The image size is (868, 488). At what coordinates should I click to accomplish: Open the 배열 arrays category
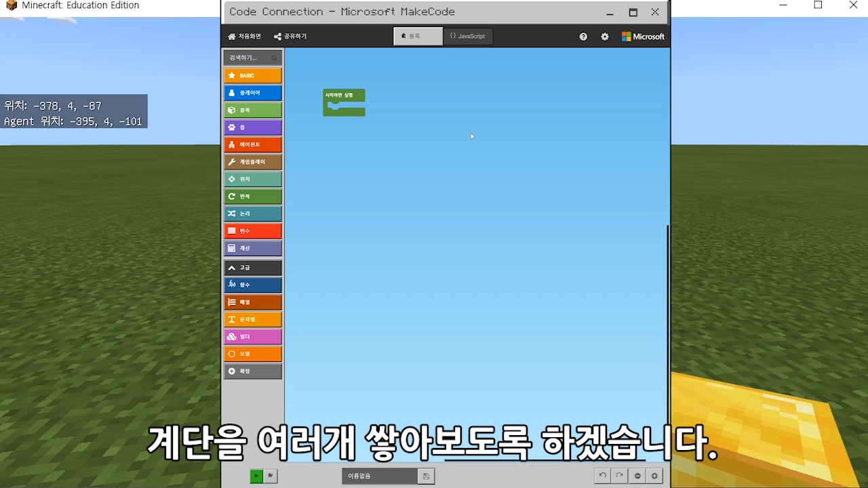[253, 302]
